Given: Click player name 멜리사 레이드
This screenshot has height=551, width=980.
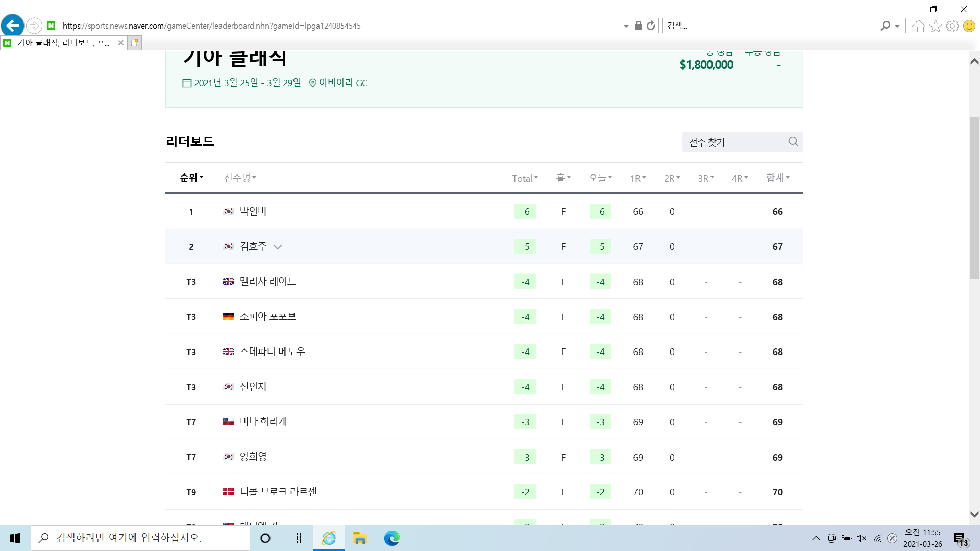Looking at the screenshot, I should (268, 281).
